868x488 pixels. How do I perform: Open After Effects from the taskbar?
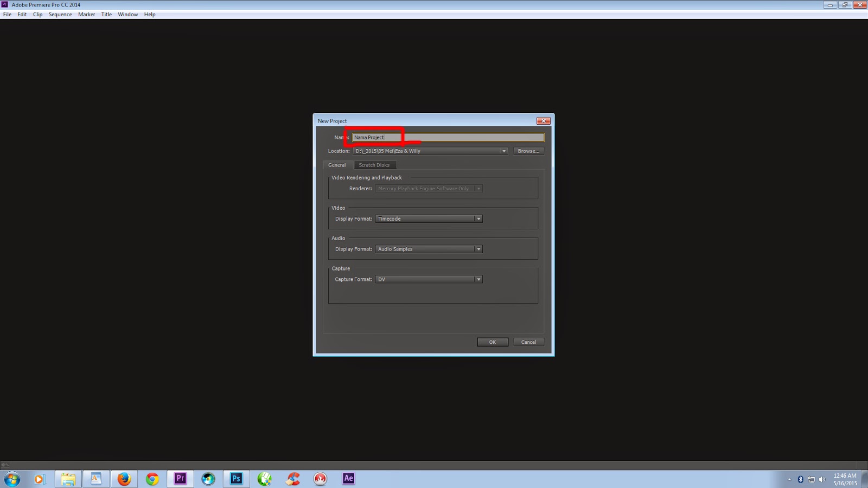coord(348,478)
